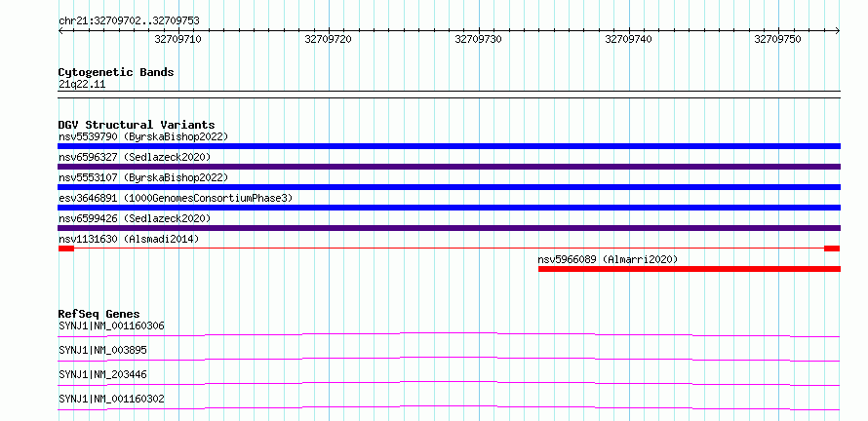Click the black cytogenetic band bar for 21q22.11
The width and height of the screenshot is (868, 421).
449,95
